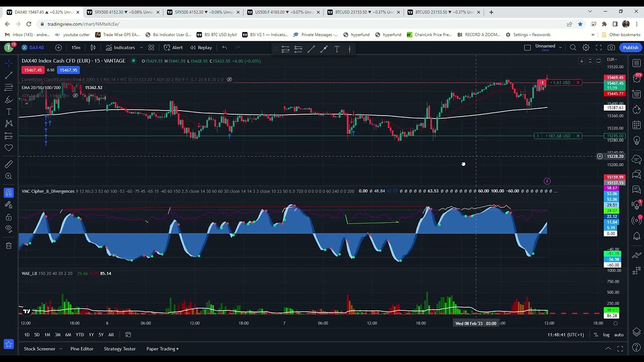Screen dimensions: 644x362
Task: Open the indicator templates grid icon
Action: [151, 47]
